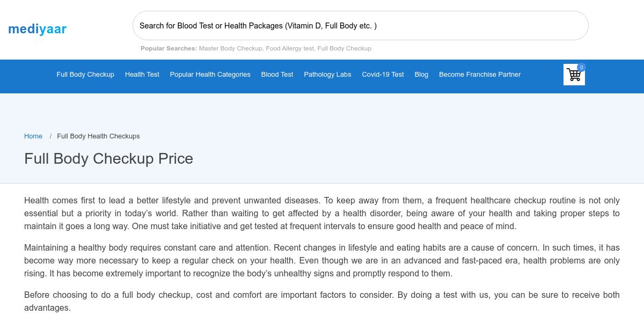Visit the Blog page
Screen dimensions: 644x322
[x=421, y=75]
